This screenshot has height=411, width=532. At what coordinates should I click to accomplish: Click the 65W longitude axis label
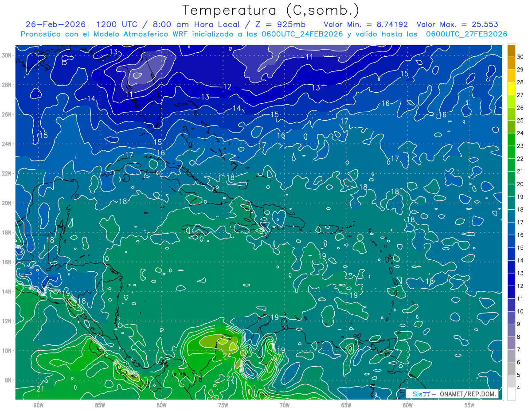point(346,405)
